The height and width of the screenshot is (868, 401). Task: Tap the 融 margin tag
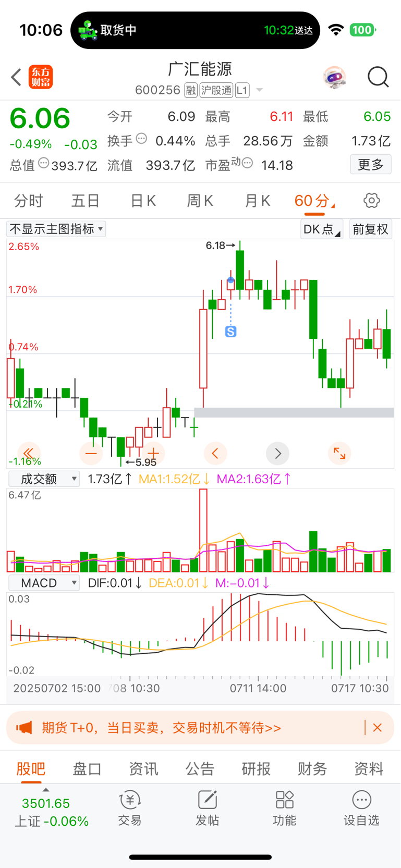click(191, 90)
